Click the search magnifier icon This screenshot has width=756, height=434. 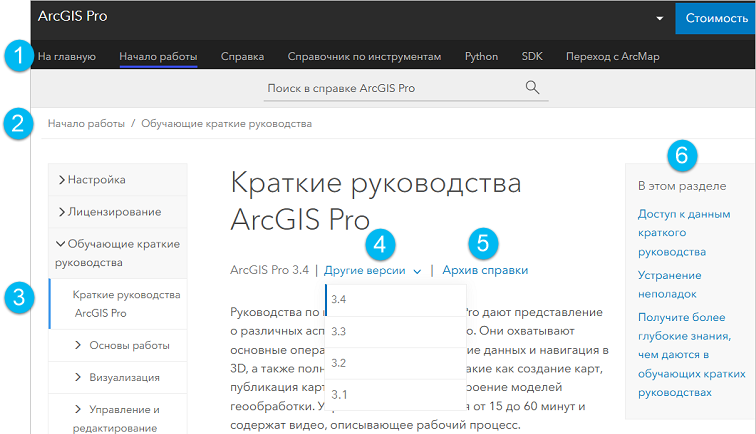coord(532,87)
